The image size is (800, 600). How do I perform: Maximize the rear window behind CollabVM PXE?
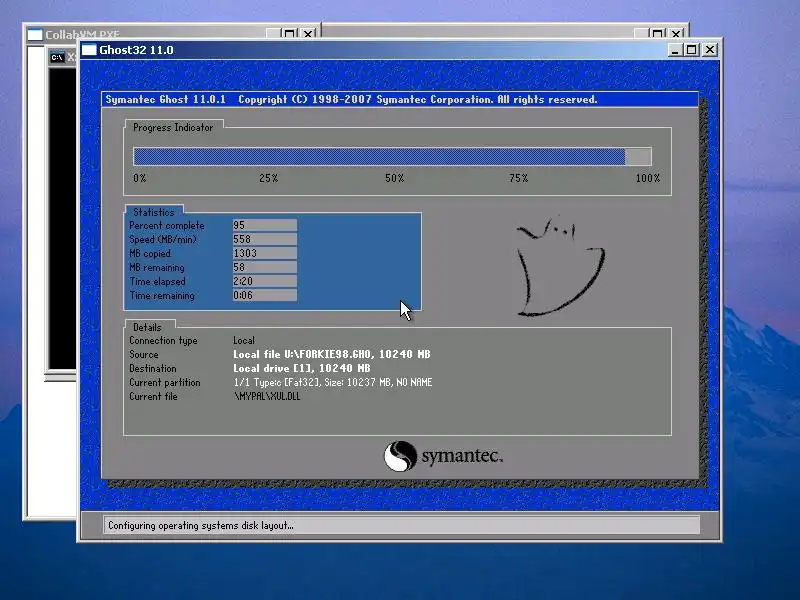(658, 34)
